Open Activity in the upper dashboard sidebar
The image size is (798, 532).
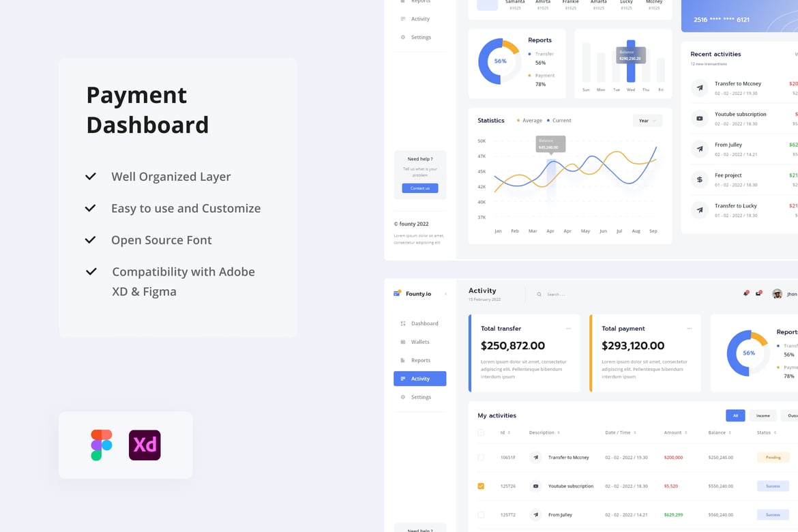(x=420, y=19)
